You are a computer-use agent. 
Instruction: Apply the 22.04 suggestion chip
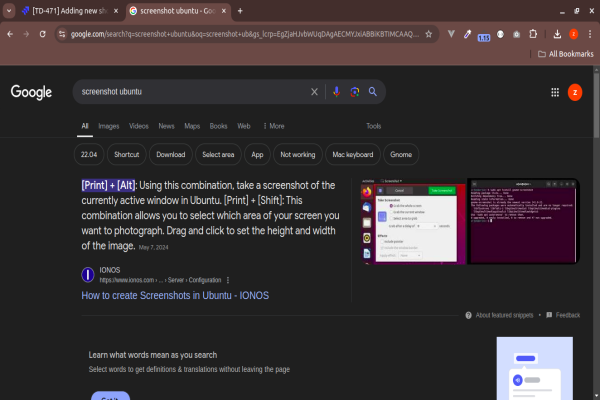click(89, 155)
